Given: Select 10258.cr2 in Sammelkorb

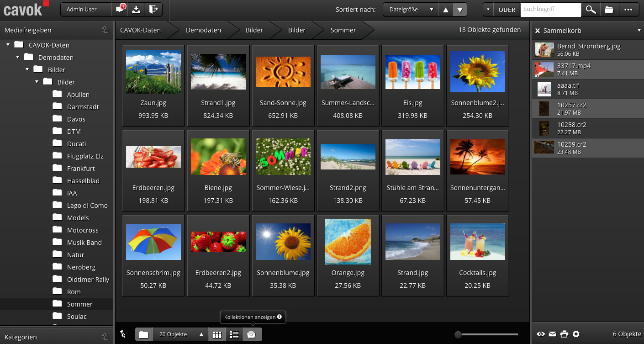Looking at the screenshot, I should 588,128.
